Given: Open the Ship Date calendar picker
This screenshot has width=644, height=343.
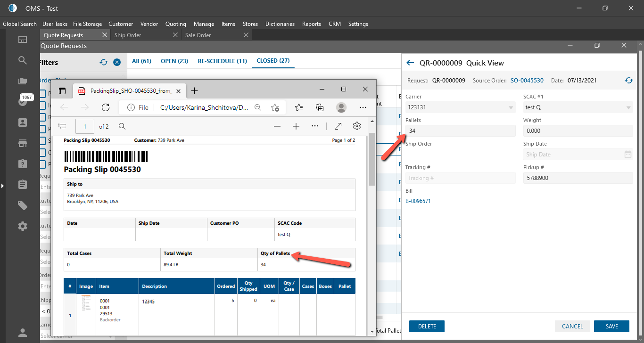Looking at the screenshot, I should click(x=627, y=155).
